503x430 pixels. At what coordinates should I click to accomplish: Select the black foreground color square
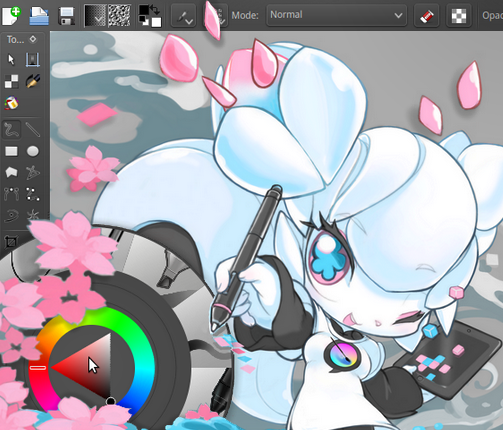pyautogui.click(x=144, y=10)
